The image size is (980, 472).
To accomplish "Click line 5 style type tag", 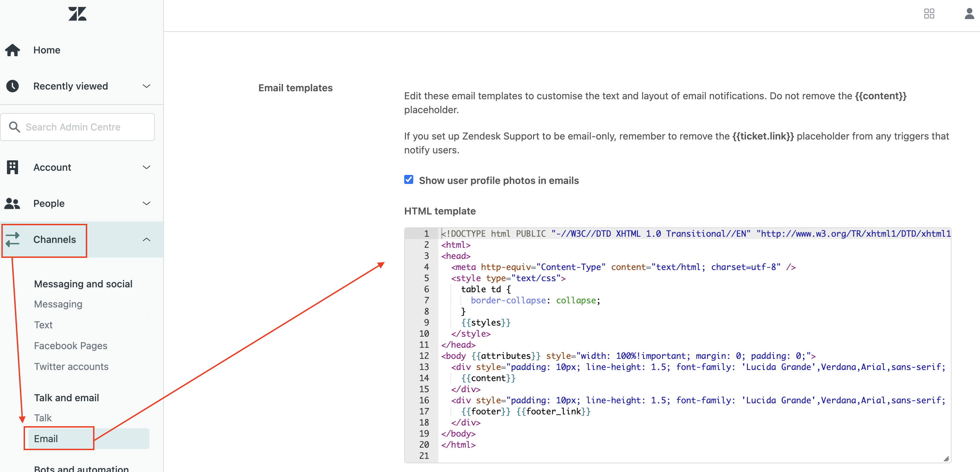I will click(x=508, y=278).
